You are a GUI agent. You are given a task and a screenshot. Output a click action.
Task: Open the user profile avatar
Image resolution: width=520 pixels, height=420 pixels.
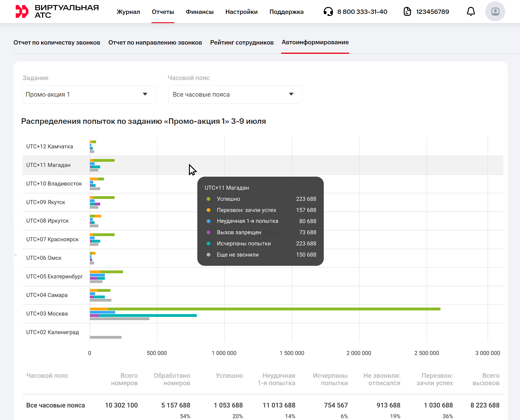click(495, 12)
